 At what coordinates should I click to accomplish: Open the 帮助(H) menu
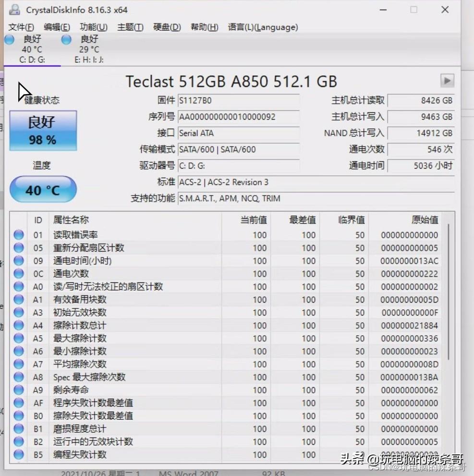coord(204,27)
